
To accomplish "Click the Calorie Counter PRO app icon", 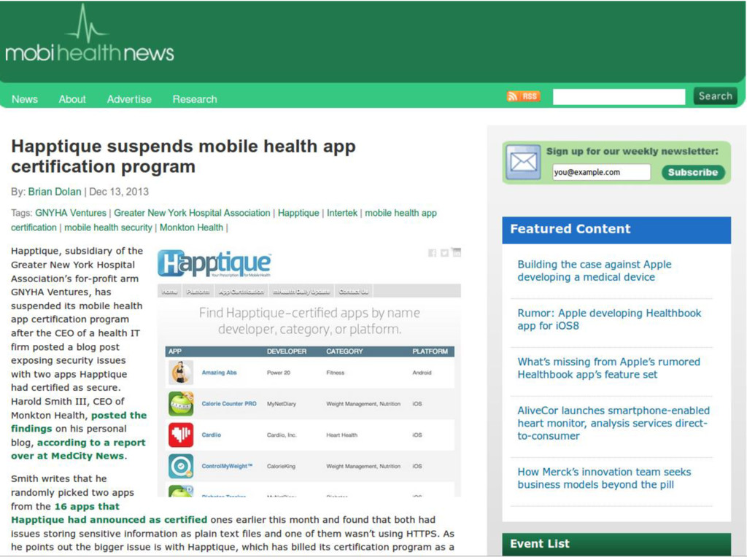I will tap(181, 404).
